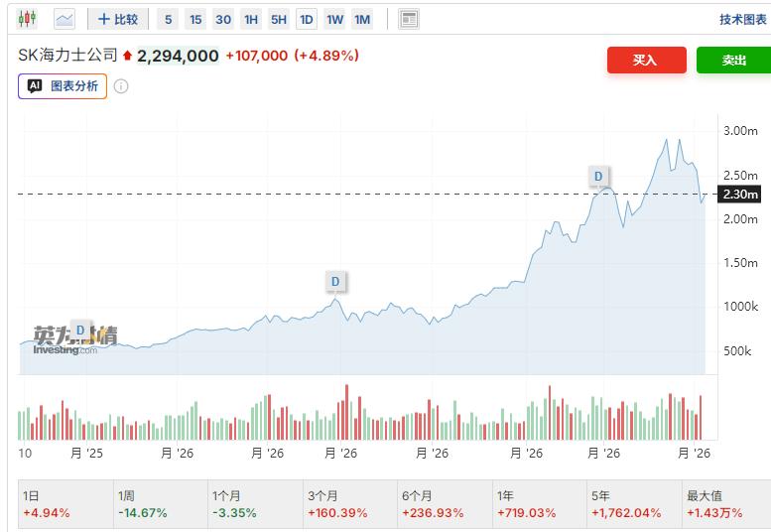The image size is (771, 532).
Task: Select the 5 minute interval
Action: 168,20
